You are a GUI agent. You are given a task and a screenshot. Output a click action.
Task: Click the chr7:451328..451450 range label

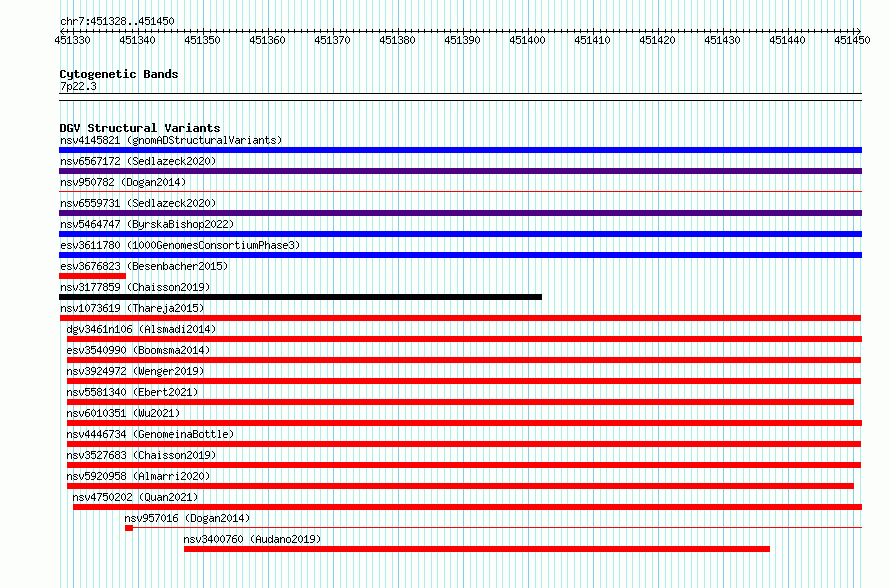pyautogui.click(x=117, y=21)
